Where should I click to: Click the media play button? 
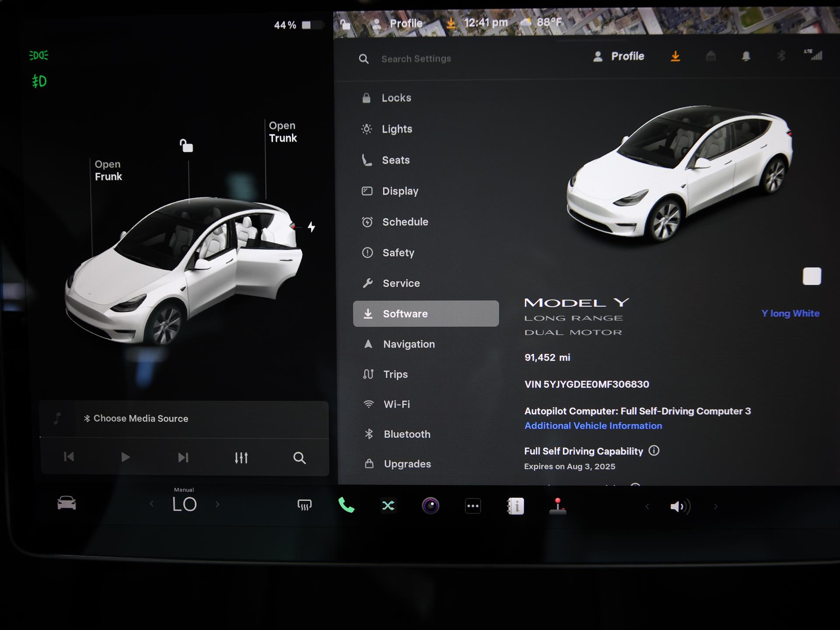coord(125,457)
